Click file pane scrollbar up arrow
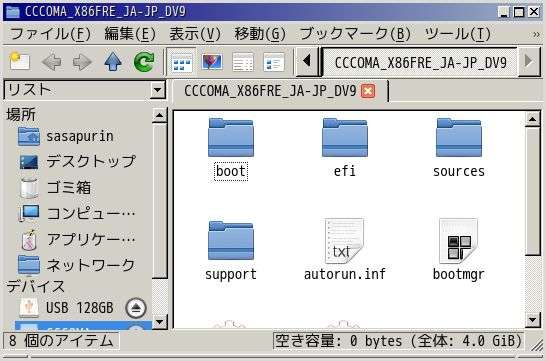This screenshot has height=361, width=546. pos(532,119)
